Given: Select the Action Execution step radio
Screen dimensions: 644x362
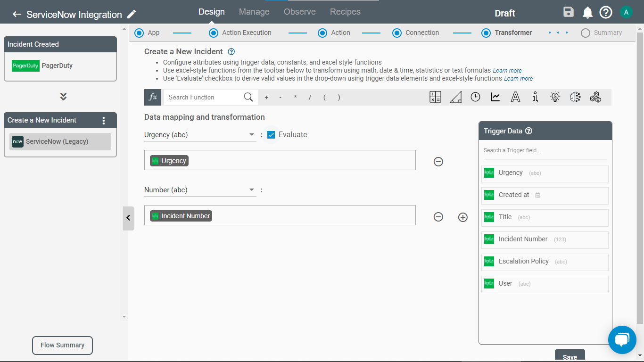Looking at the screenshot, I should tap(214, 33).
